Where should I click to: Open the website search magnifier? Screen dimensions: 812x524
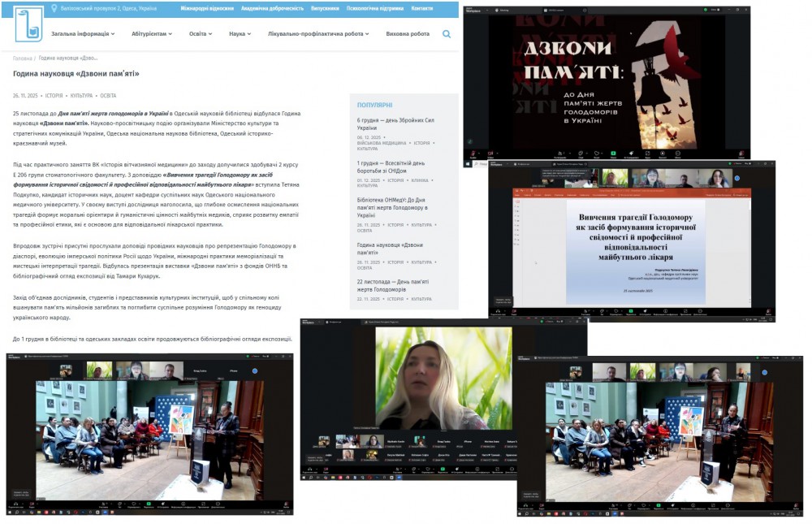(447, 34)
